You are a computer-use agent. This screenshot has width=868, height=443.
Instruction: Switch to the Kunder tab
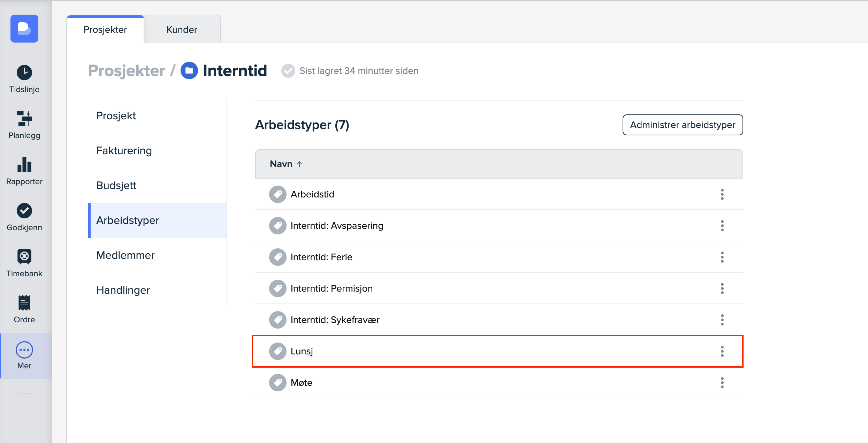(x=182, y=30)
